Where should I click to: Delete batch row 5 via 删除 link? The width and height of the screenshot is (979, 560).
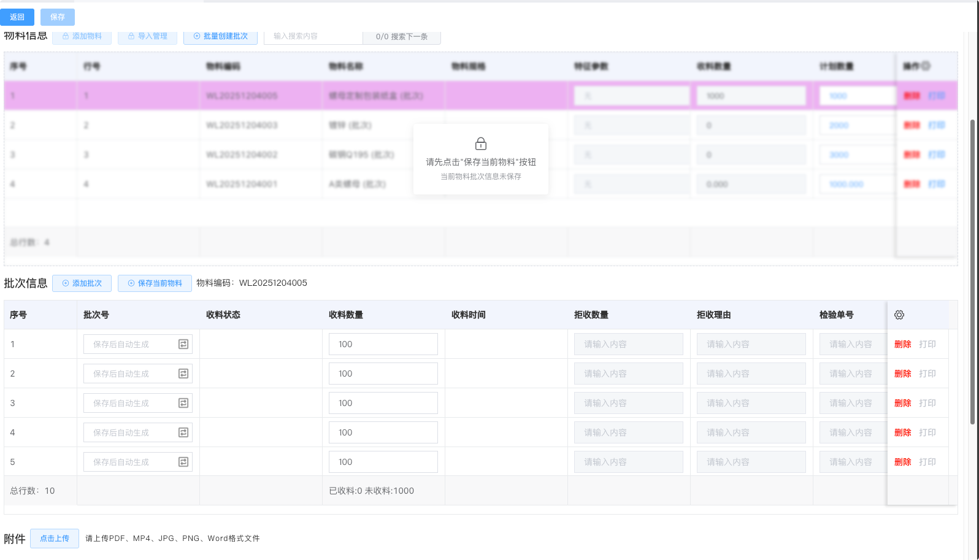(902, 462)
